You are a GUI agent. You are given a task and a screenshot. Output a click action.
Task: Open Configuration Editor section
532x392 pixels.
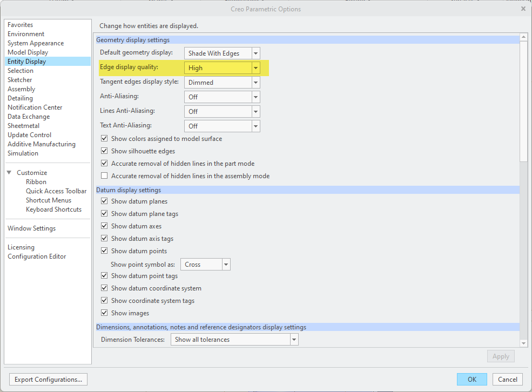[37, 256]
